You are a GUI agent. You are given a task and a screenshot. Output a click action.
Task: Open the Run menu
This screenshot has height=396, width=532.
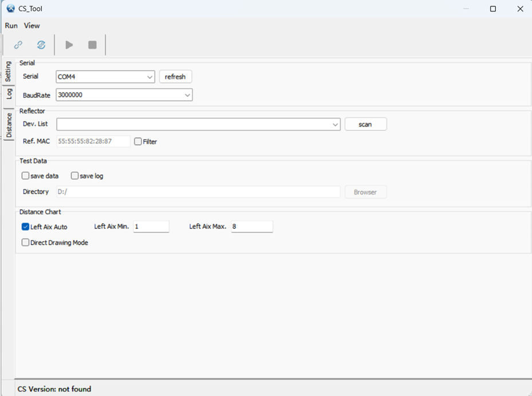(11, 26)
